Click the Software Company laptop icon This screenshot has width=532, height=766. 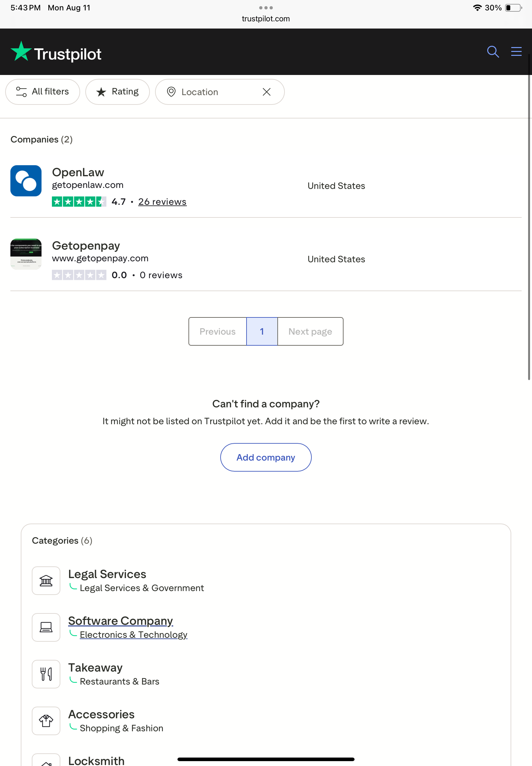[46, 627]
